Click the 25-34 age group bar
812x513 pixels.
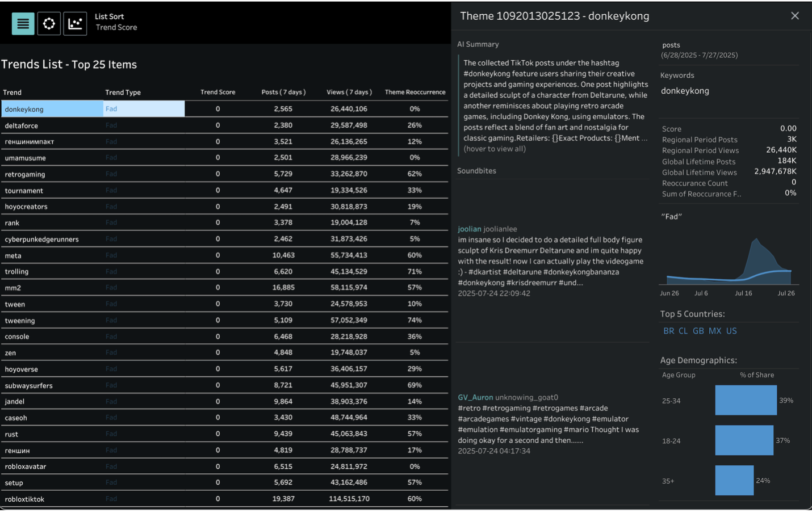pyautogui.click(x=746, y=400)
